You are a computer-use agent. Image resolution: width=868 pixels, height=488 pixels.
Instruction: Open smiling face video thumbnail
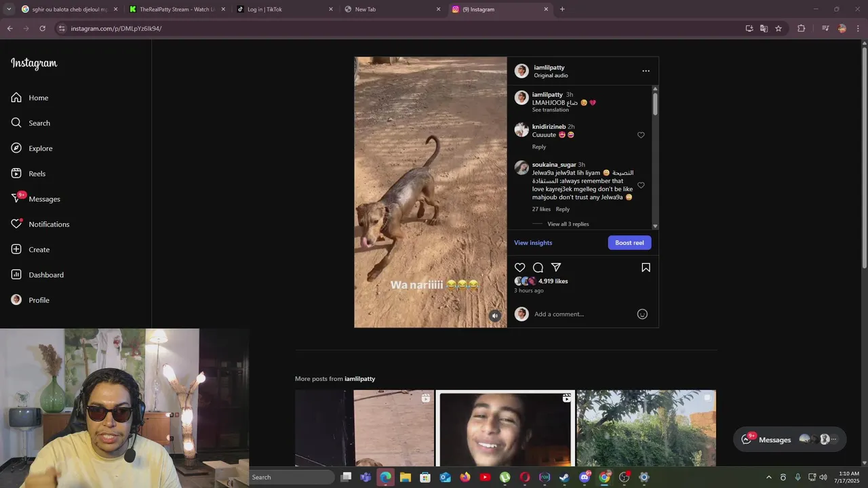click(505, 428)
